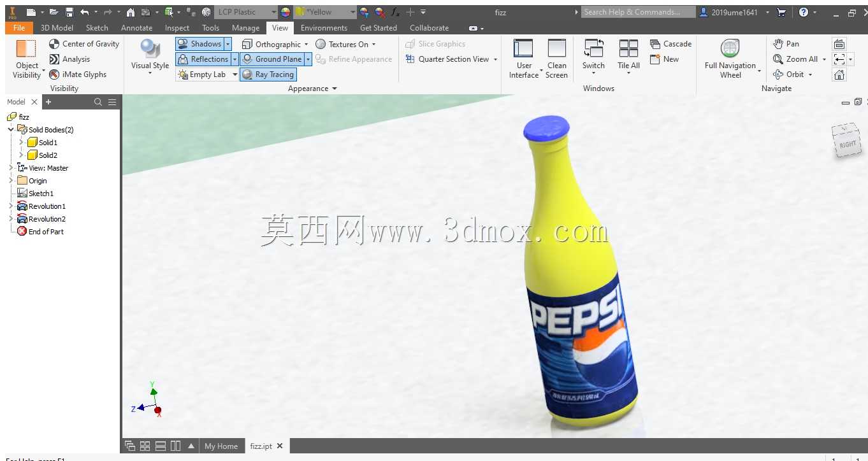
Task: Open the User Interface button
Action: coord(523,59)
